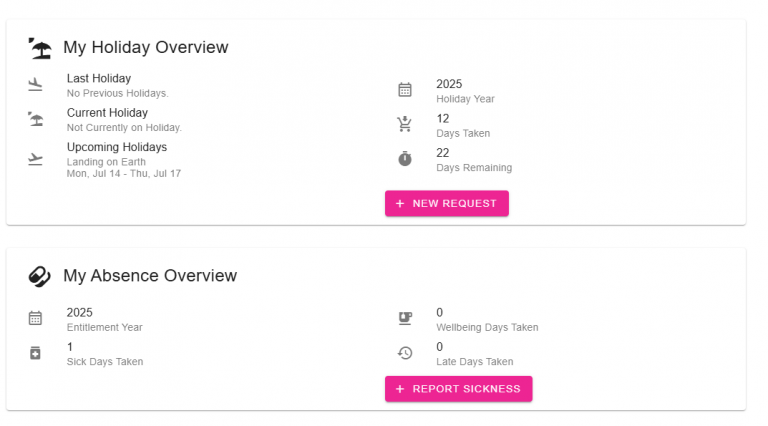The width and height of the screenshot is (768, 426).
Task: Click the landing plane Last Holiday icon
Action: [x=36, y=85]
